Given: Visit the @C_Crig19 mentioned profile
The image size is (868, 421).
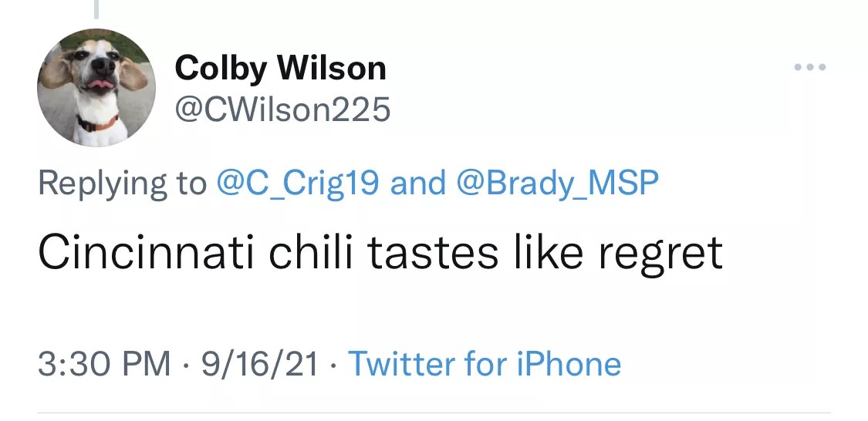Looking at the screenshot, I should click(298, 183).
